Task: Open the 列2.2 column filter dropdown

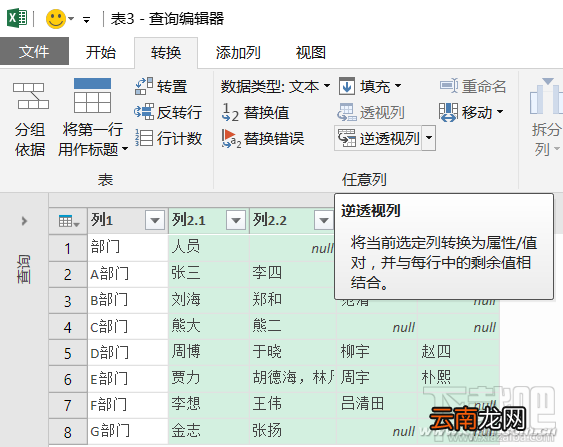Action: click(324, 220)
